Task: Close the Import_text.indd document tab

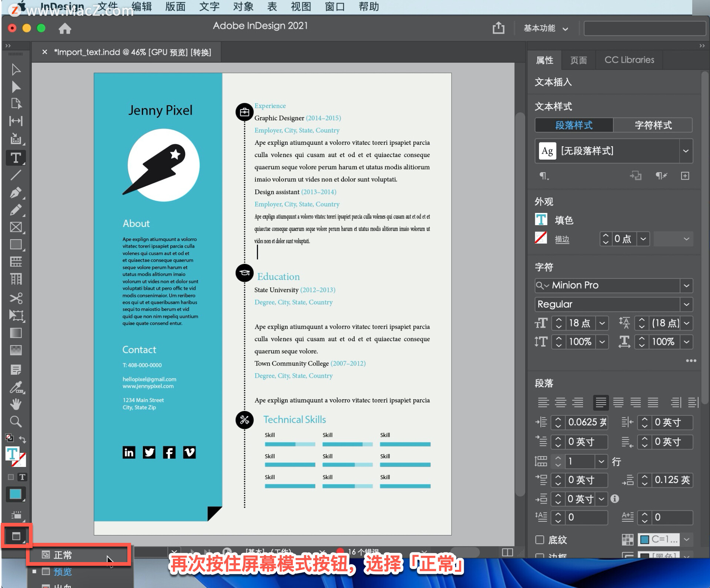Action: coord(44,52)
